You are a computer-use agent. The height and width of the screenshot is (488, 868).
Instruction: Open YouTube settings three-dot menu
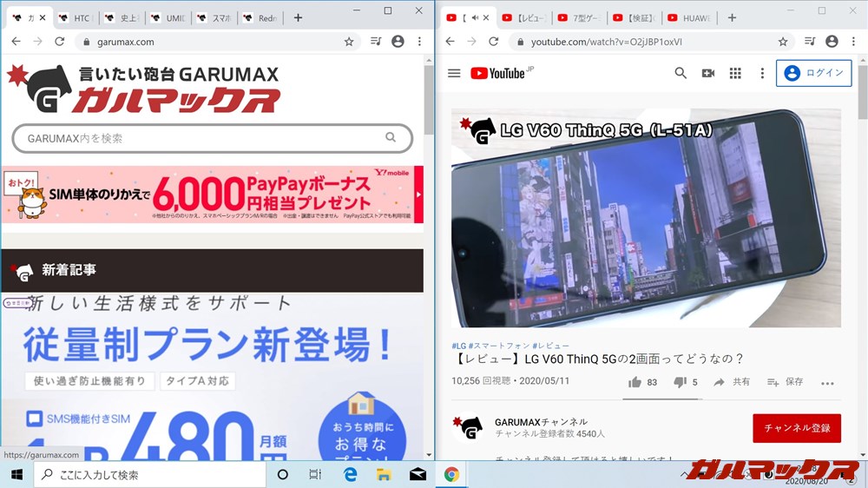tap(761, 74)
